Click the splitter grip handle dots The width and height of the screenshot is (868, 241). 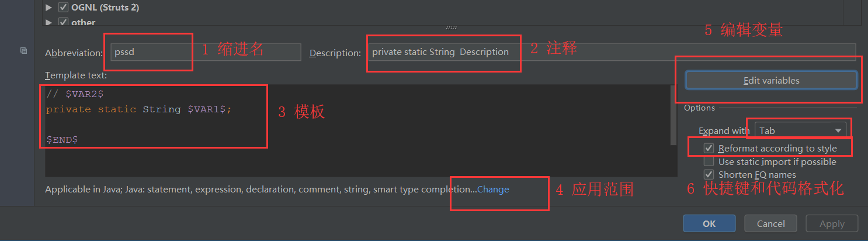coord(451,27)
